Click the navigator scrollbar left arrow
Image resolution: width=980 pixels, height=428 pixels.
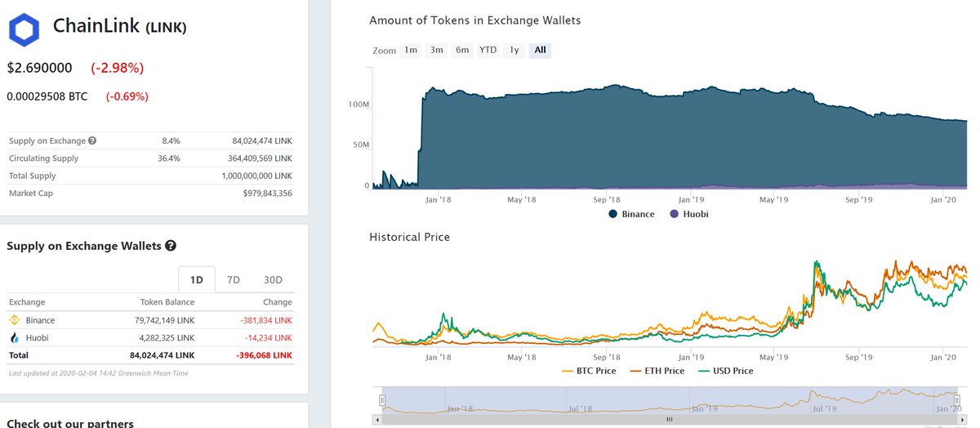pyautogui.click(x=378, y=419)
